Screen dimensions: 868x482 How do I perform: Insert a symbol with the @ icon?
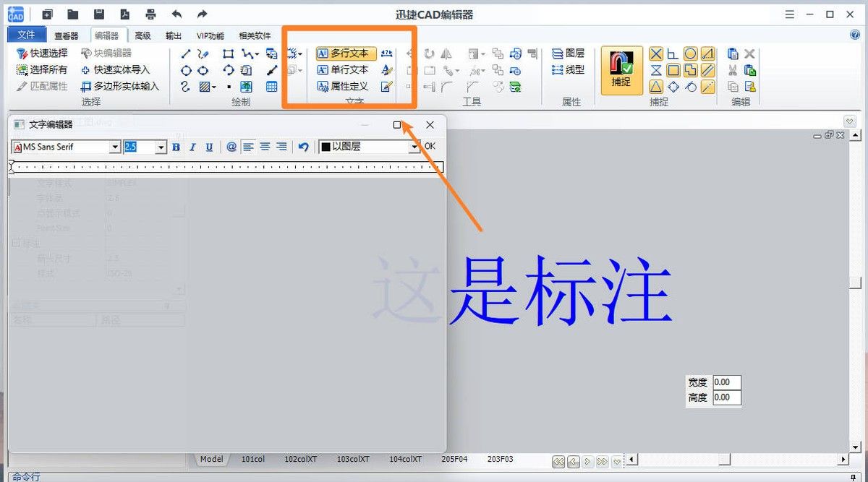pyautogui.click(x=231, y=147)
